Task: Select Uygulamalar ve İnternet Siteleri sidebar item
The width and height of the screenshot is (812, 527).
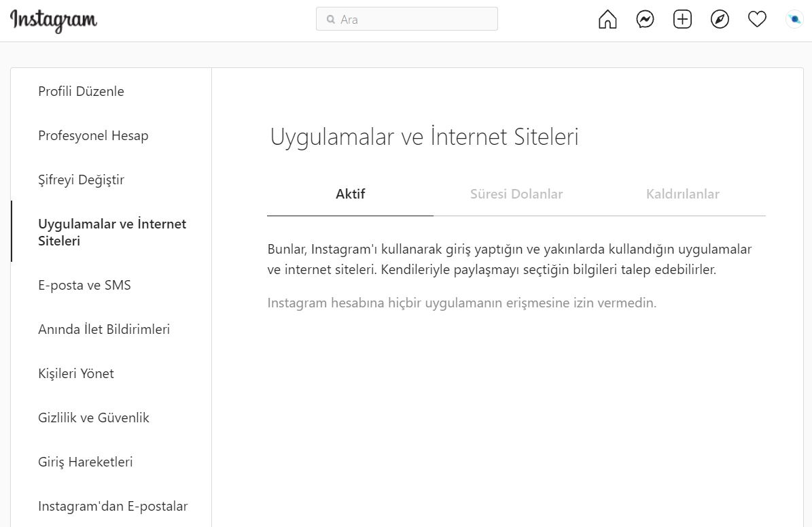Action: (x=111, y=232)
